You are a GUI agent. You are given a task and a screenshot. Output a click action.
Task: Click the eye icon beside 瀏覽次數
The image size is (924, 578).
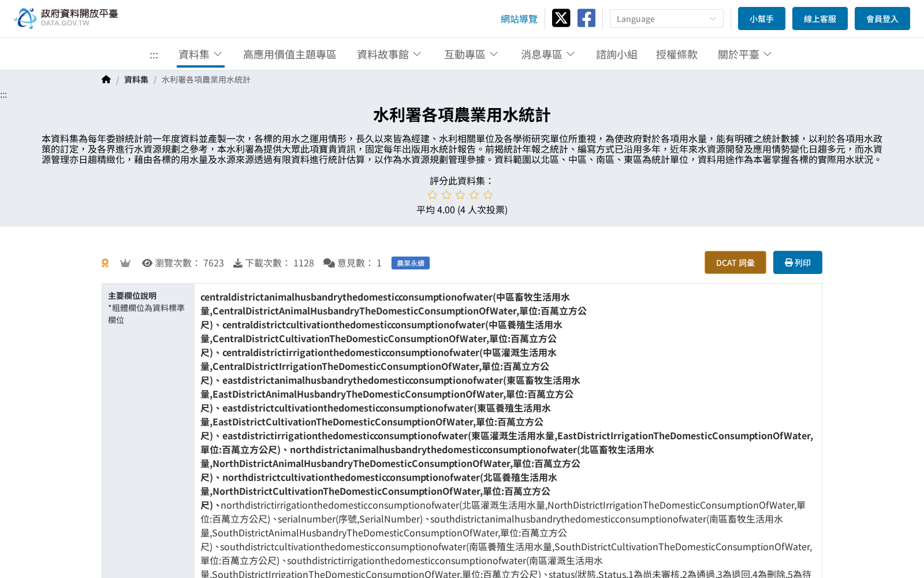tap(147, 263)
